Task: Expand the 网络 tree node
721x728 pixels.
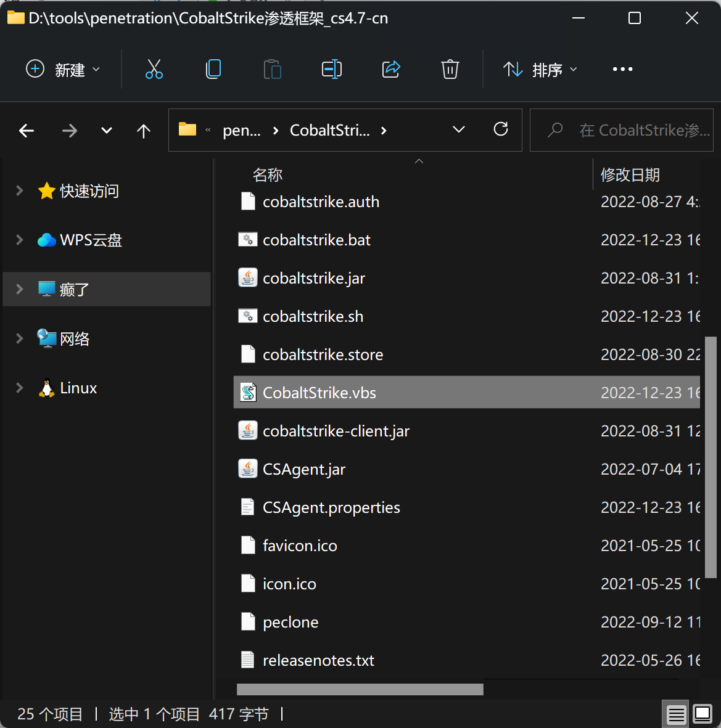Action: pyautogui.click(x=20, y=338)
